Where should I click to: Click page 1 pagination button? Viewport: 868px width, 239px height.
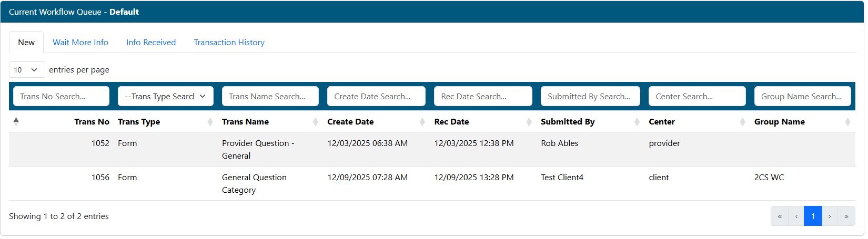[813, 216]
